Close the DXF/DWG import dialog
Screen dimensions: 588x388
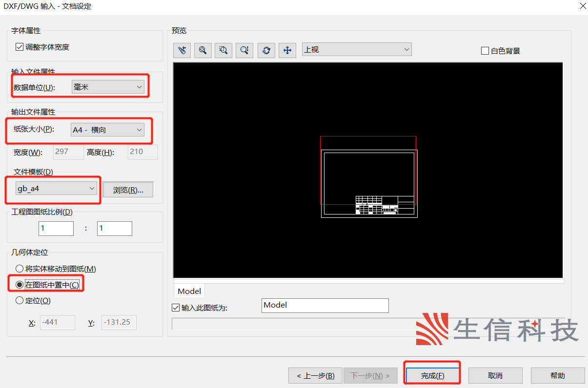pos(583,6)
